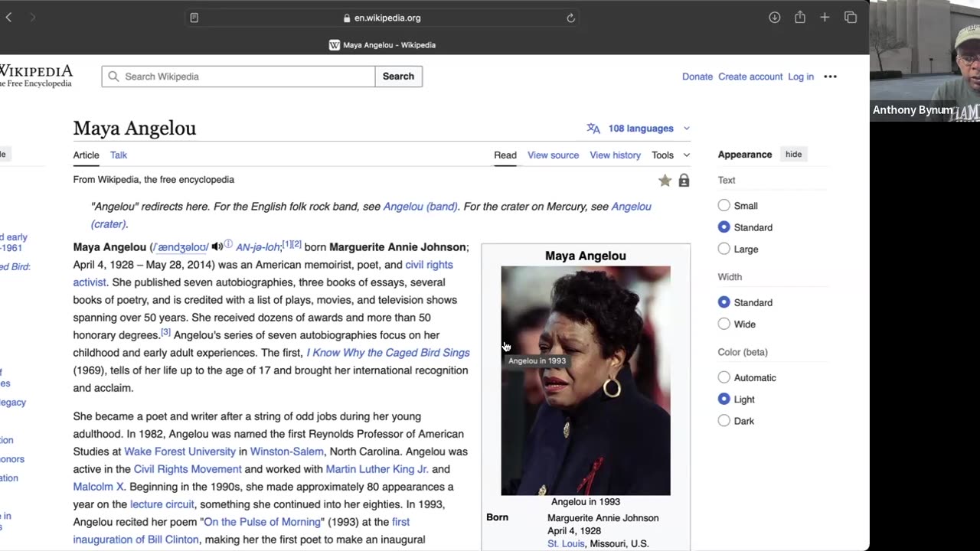This screenshot has height=551, width=980.
Task: Reload the page with refresh icon
Action: tap(570, 18)
